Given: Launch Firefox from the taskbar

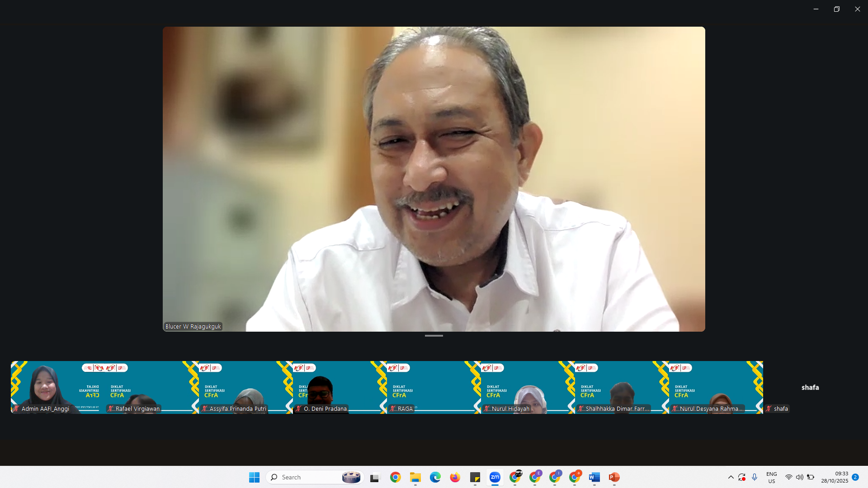Looking at the screenshot, I should [455, 477].
